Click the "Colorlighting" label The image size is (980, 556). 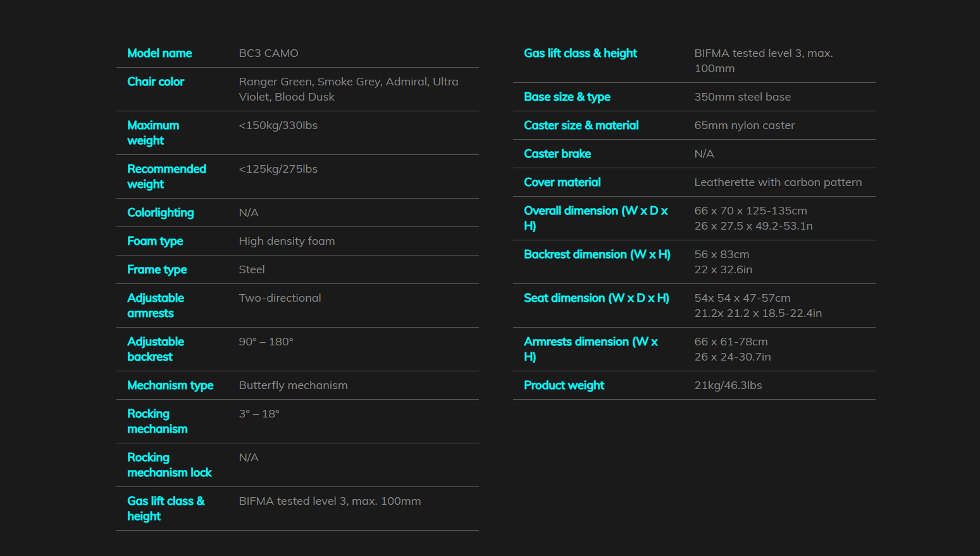161,213
